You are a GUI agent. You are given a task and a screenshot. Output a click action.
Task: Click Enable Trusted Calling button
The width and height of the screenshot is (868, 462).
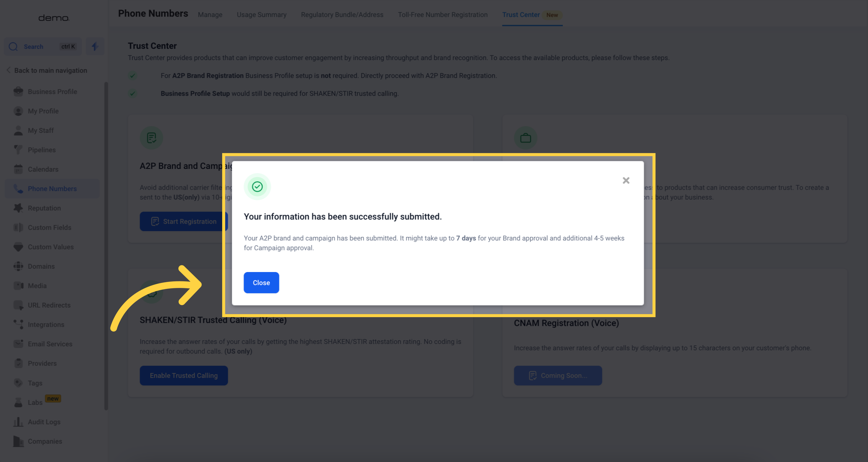[x=184, y=376]
